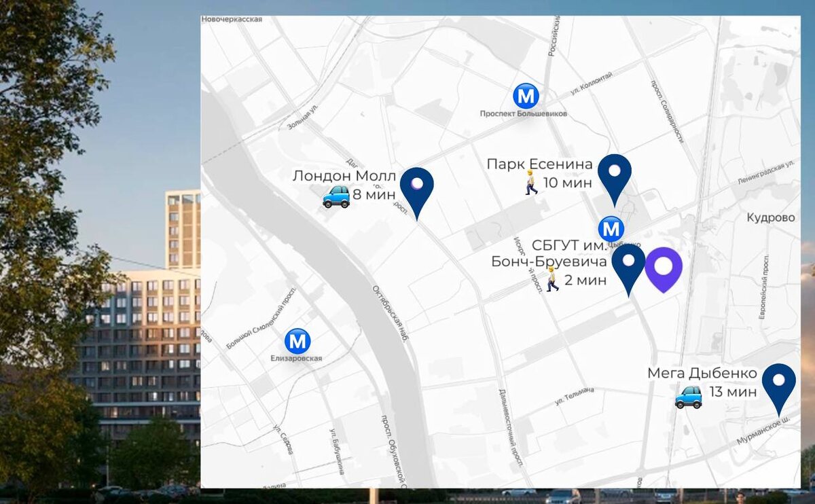Image resolution: width=815 pixels, height=504 pixels.
Task: Click the СБГУТ им. Бонч-Бруевича label
Action: [x=549, y=253]
